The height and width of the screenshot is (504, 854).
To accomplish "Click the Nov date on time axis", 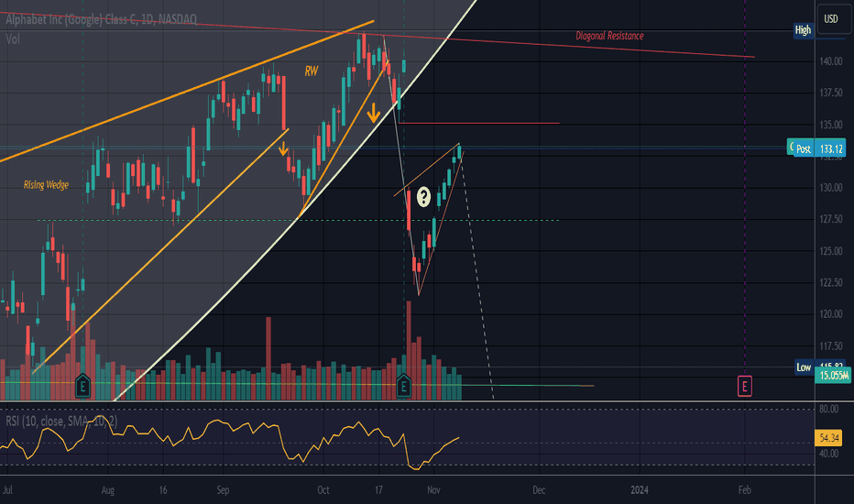I will 433,490.
